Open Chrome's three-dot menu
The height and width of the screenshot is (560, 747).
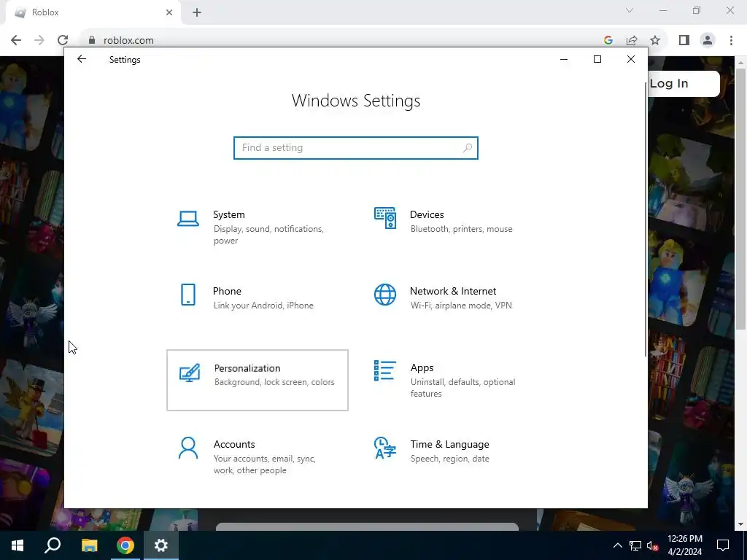pyautogui.click(x=731, y=40)
